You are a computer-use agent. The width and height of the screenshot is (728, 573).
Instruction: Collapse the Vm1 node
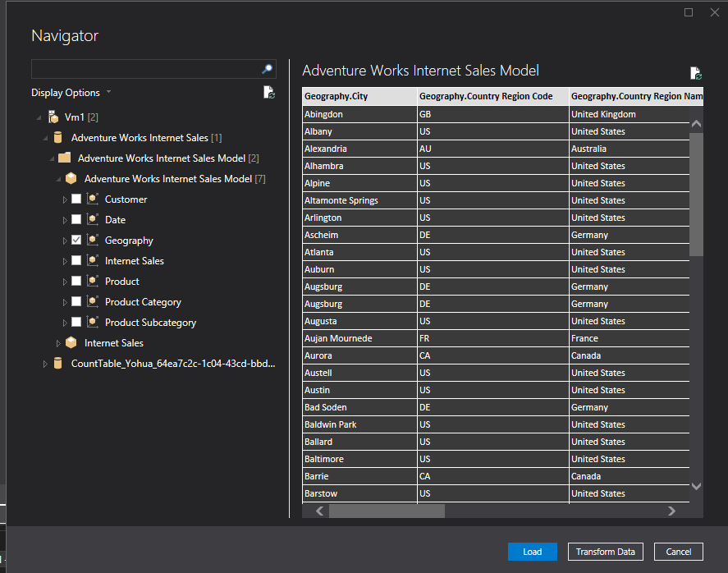pos(39,117)
